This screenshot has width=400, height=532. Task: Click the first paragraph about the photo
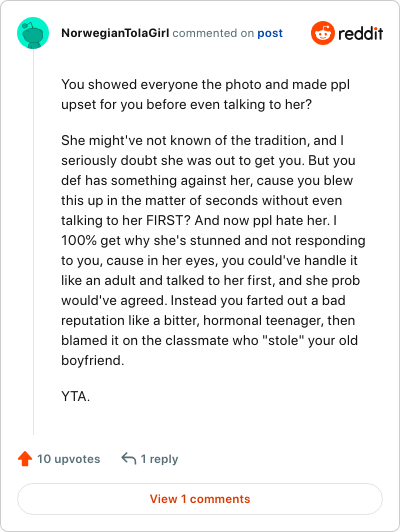pos(205,94)
